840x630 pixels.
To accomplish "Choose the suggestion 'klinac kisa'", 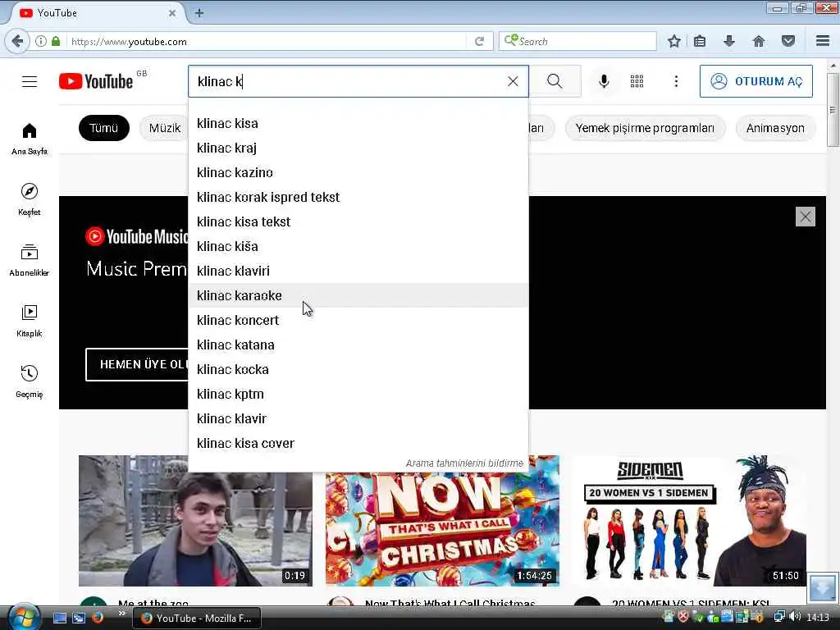I will [x=358, y=123].
